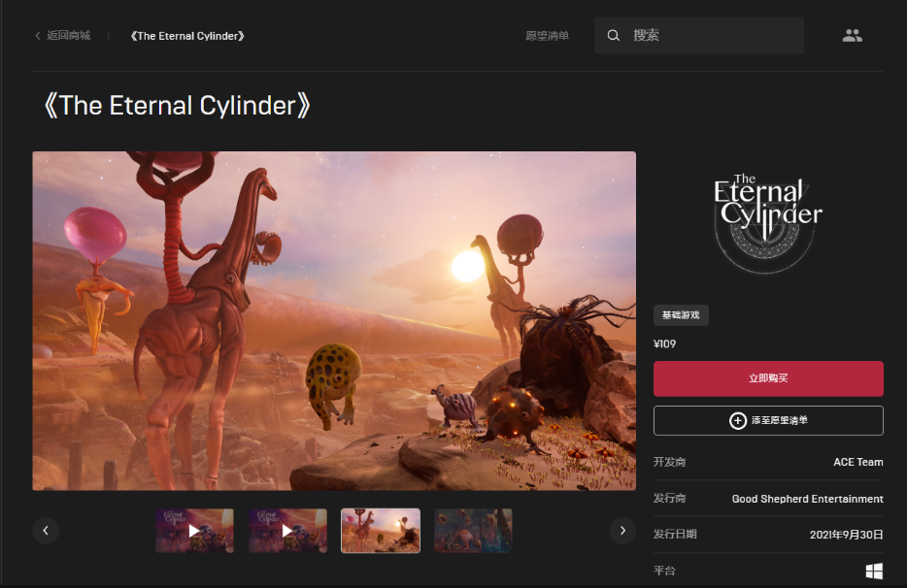Click the search magnifier icon
This screenshot has width=907, height=588.
coord(613,35)
